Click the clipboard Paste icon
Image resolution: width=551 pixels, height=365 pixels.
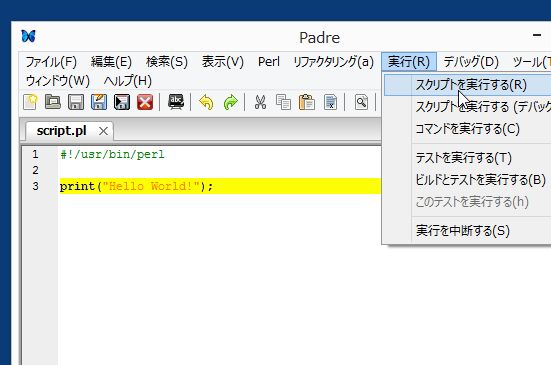(x=306, y=102)
